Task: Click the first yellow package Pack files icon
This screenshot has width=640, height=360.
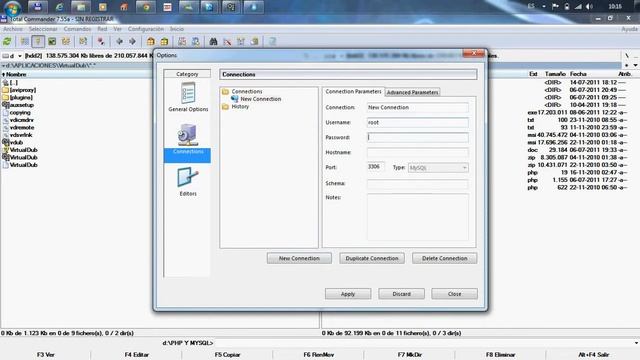Action: 151,42
